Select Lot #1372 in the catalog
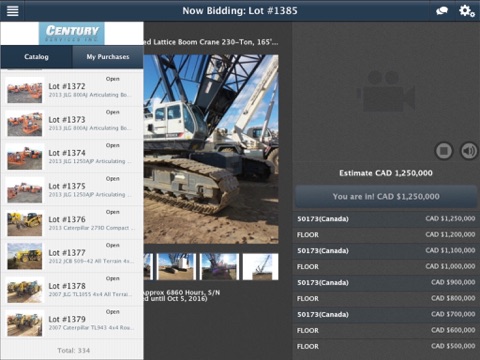Image resolution: width=480 pixels, height=360 pixels. click(72, 90)
